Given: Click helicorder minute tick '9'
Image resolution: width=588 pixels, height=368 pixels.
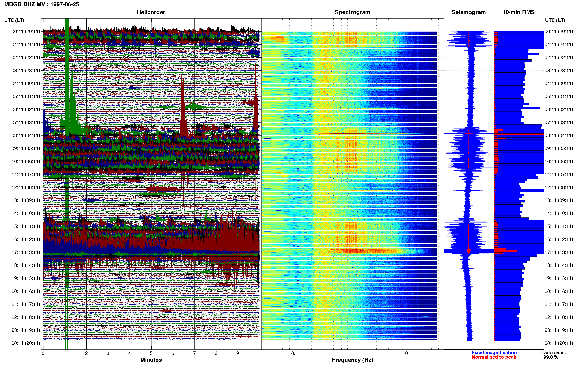Looking at the screenshot, I should [238, 353].
